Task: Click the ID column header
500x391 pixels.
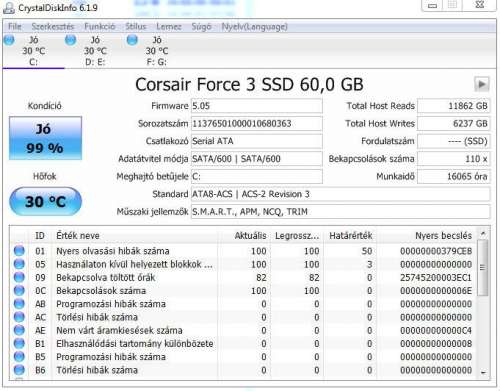Action: click(x=40, y=236)
